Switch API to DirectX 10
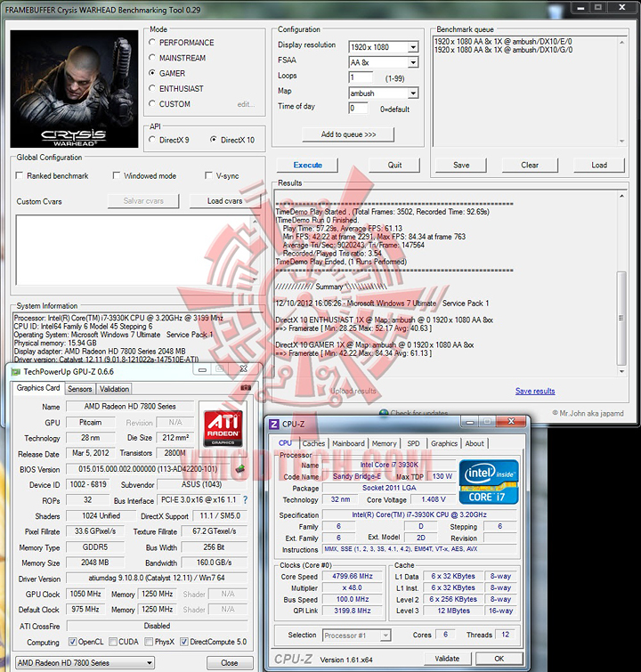Image resolution: width=641 pixels, height=672 pixels. click(x=213, y=140)
